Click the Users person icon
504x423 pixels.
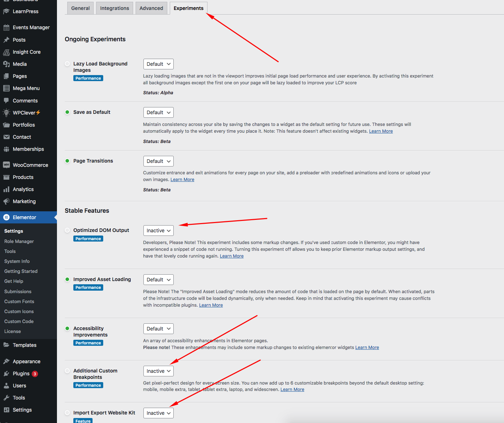click(6, 386)
